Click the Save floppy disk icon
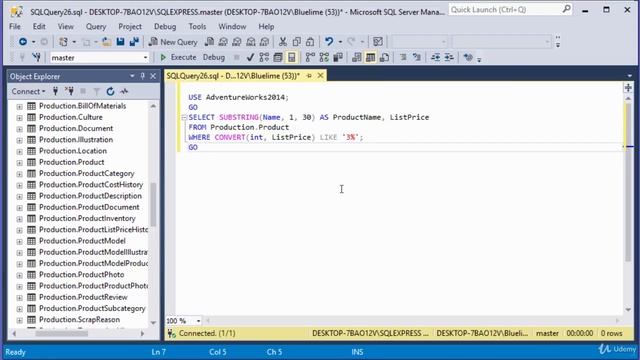 pyautogui.click(x=120, y=42)
